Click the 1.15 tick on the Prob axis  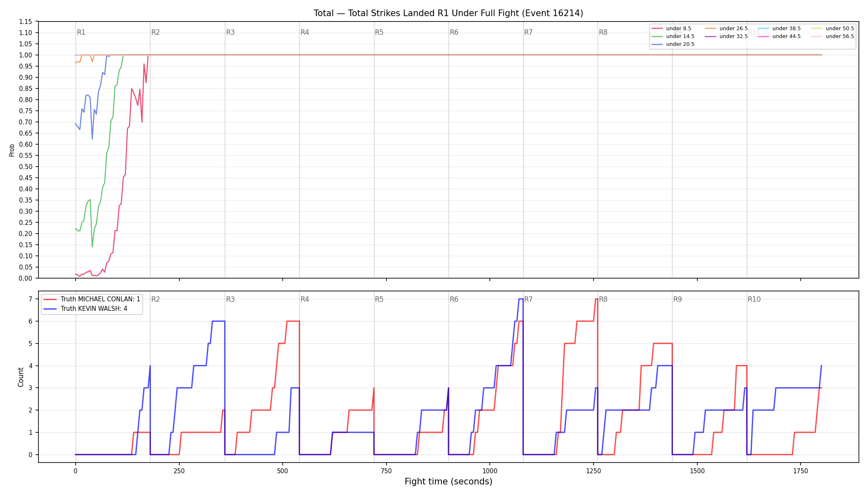pos(26,21)
